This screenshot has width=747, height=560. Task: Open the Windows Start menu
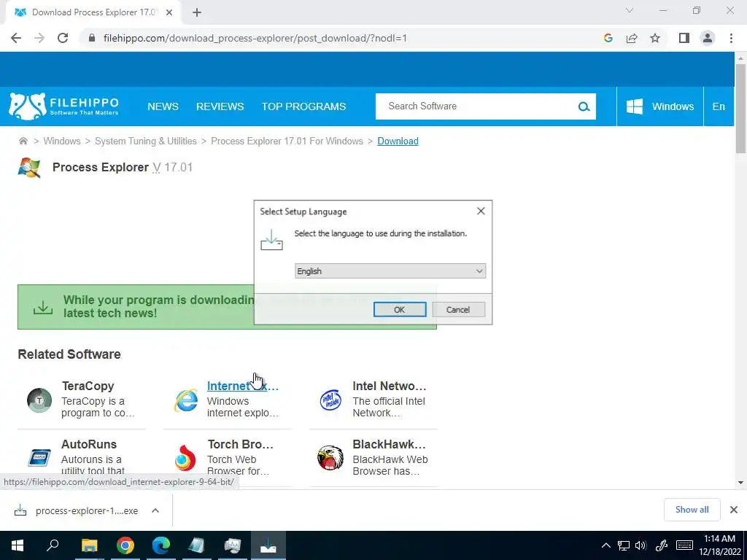(x=18, y=545)
